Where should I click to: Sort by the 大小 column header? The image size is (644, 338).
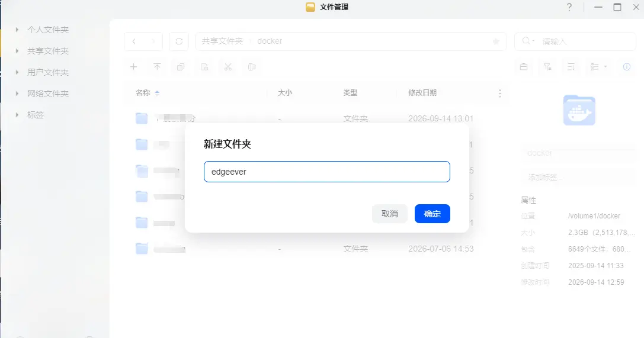(285, 93)
